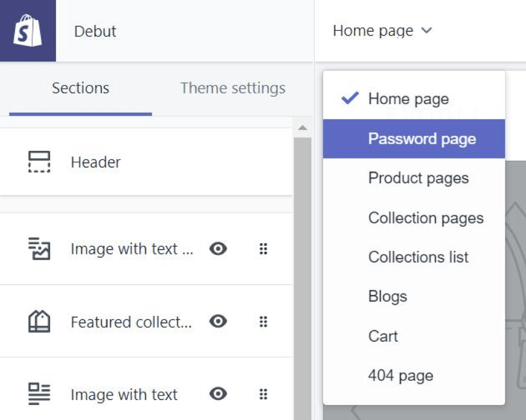Click the Featured collection section icon
Image resolution: width=526 pixels, height=420 pixels.
39,322
